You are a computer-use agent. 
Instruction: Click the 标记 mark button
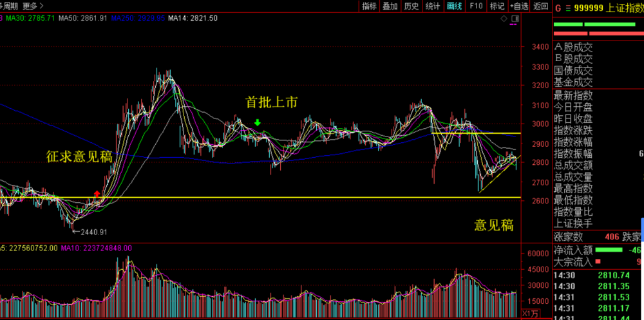[x=497, y=6]
